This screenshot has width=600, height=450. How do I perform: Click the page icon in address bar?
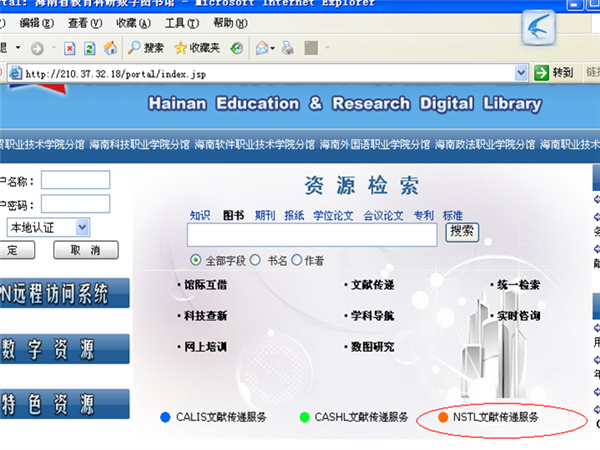15,73
